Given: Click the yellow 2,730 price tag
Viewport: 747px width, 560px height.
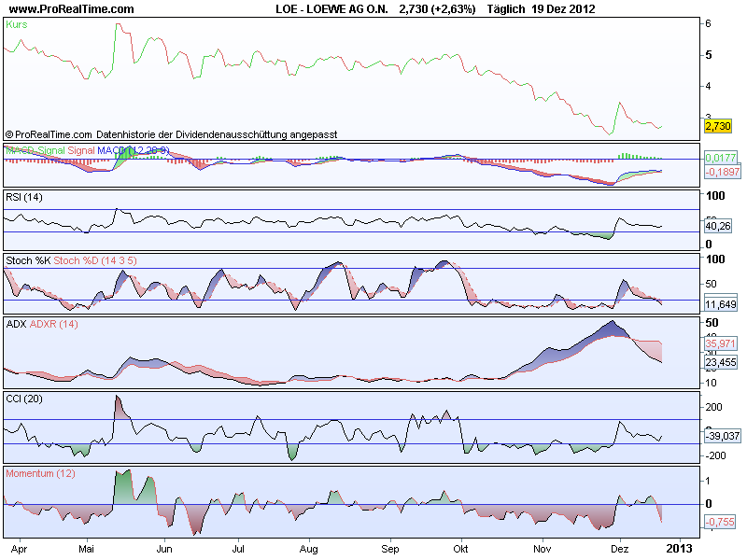Looking at the screenshot, I should pos(717,126).
